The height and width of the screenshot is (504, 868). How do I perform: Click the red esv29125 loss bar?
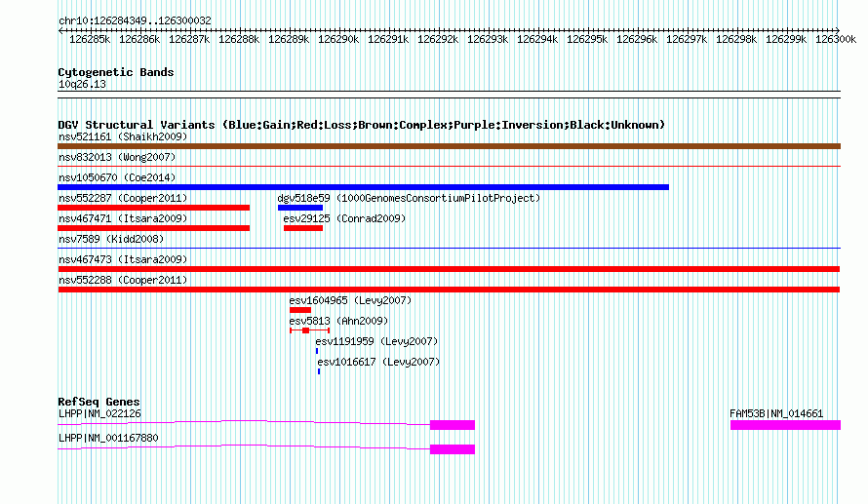point(302,228)
